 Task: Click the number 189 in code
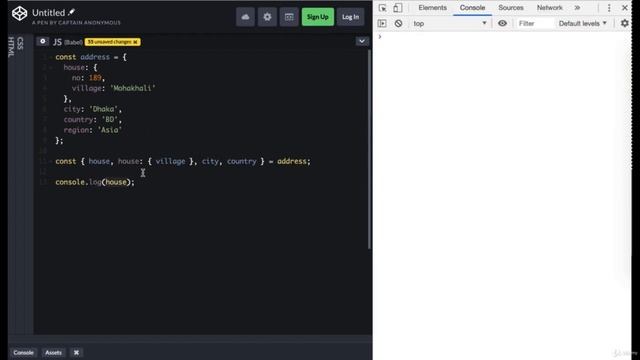click(x=95, y=78)
